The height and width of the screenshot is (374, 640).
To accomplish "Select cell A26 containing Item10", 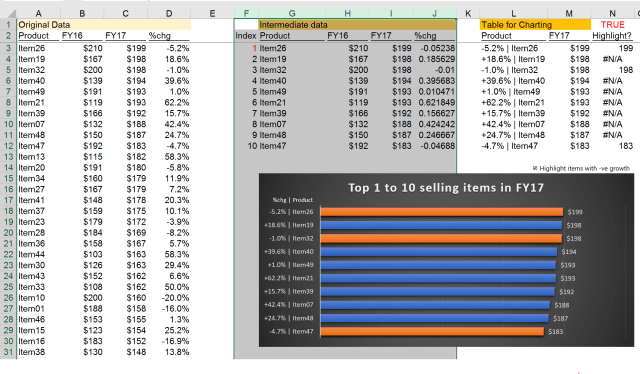I will (x=38, y=298).
